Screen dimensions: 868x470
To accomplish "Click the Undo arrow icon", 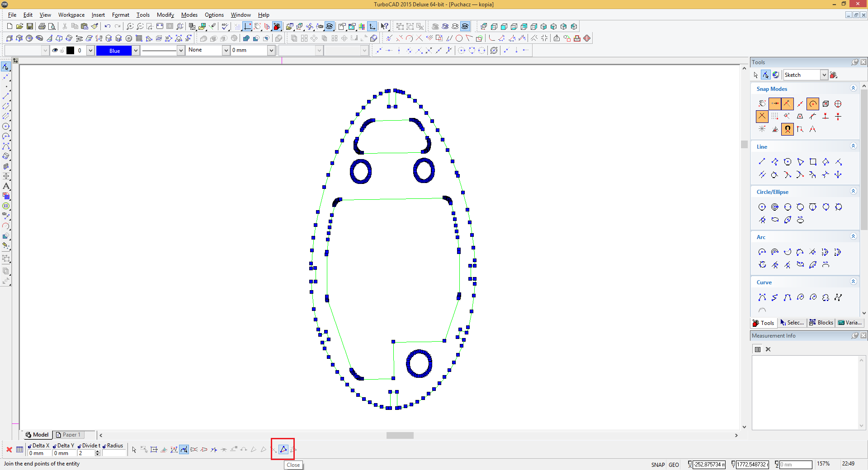I will coord(107,26).
